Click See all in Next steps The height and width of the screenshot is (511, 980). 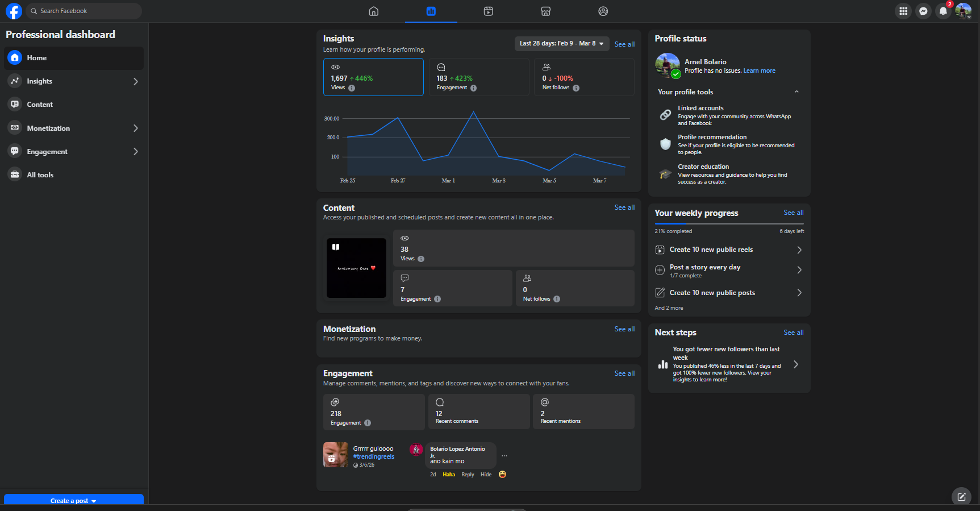tap(794, 333)
